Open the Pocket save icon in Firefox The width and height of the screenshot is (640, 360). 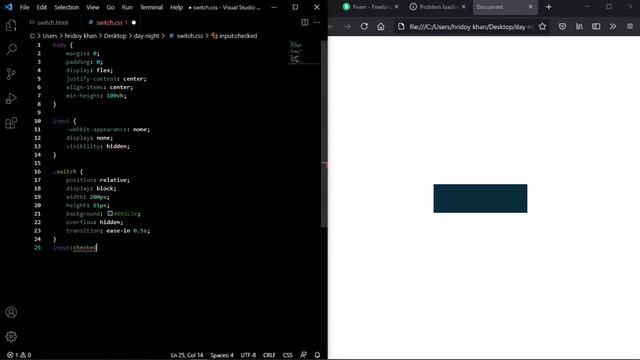[562, 27]
